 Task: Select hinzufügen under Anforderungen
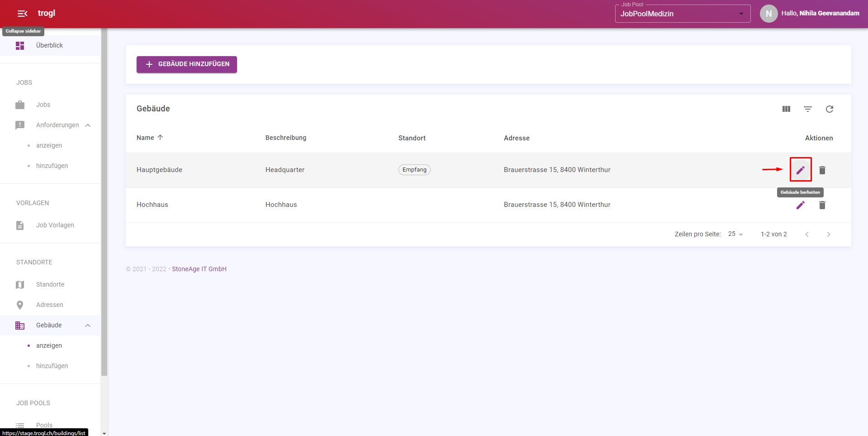click(x=52, y=166)
